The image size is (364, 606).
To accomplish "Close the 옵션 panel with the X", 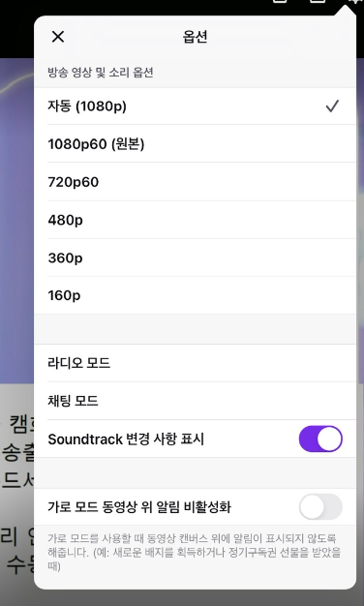I will tap(58, 37).
